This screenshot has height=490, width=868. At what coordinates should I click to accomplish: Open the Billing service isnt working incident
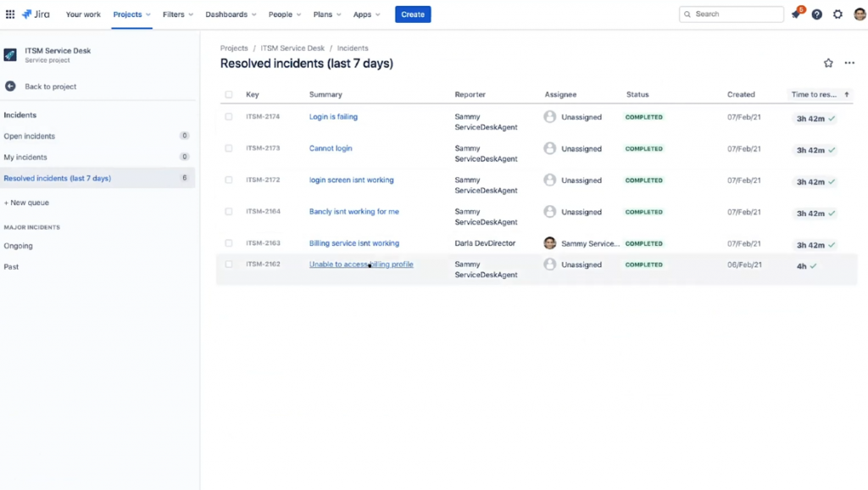[353, 243]
